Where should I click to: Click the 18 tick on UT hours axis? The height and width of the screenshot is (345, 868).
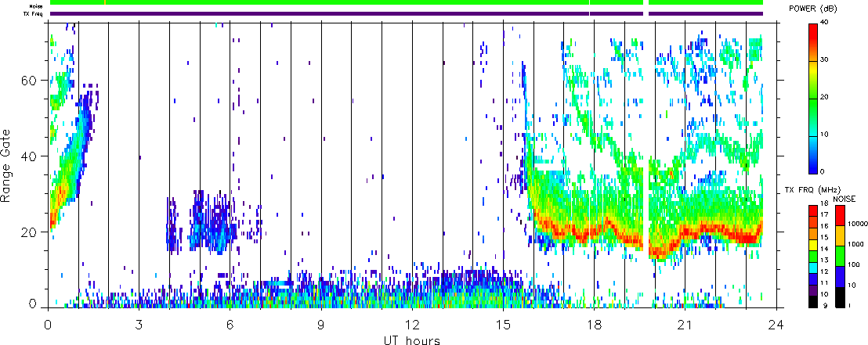coord(594,324)
